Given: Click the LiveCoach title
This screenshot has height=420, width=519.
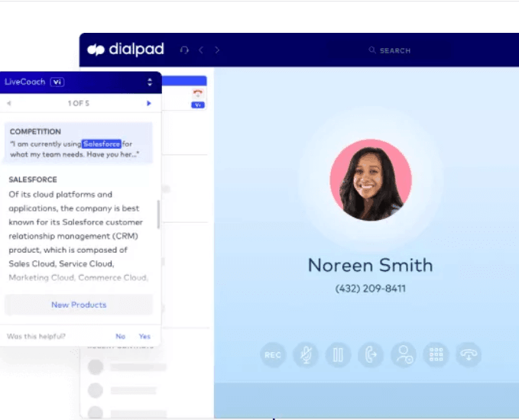Looking at the screenshot, I should tap(24, 82).
